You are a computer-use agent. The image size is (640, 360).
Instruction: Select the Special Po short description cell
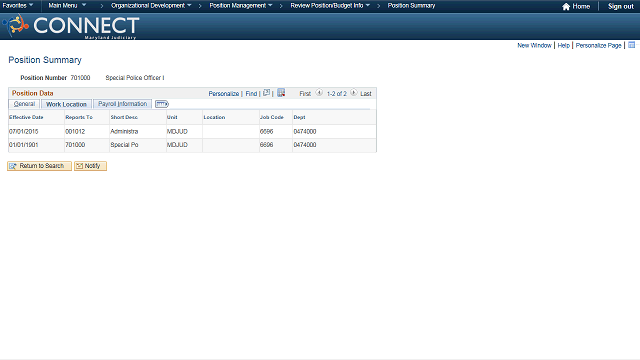[124, 145]
